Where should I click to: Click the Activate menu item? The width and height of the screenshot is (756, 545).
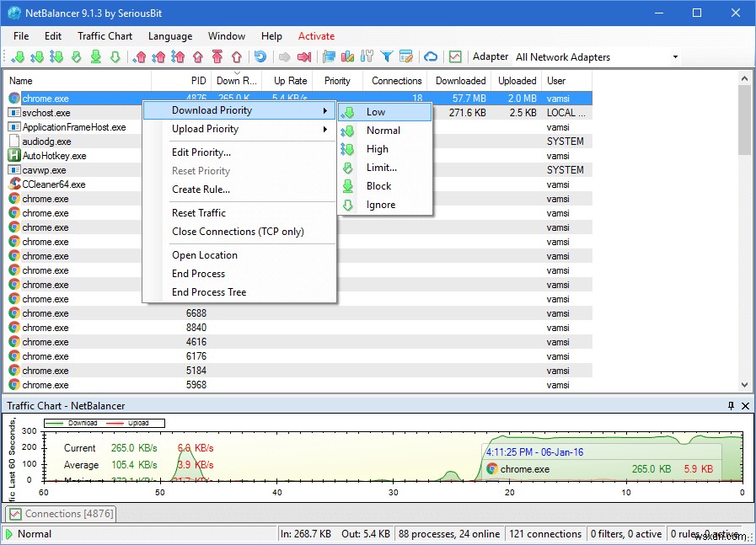(x=316, y=36)
